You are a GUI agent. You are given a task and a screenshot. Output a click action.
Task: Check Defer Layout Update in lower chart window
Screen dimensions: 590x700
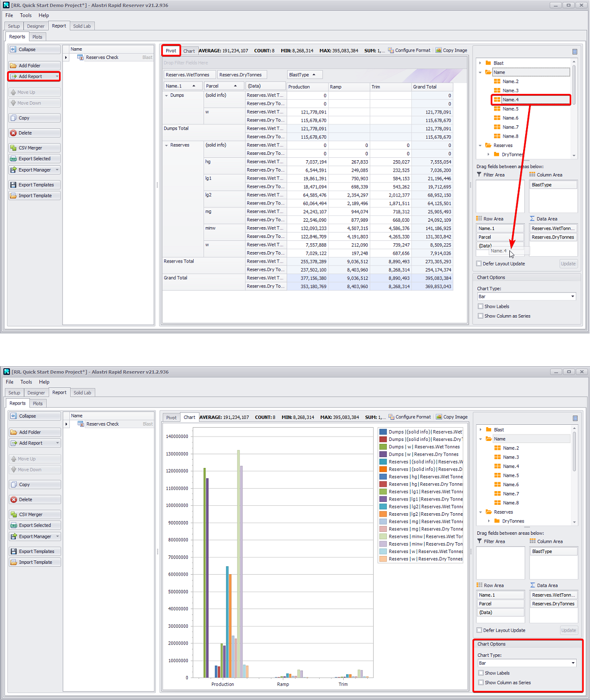tap(479, 630)
